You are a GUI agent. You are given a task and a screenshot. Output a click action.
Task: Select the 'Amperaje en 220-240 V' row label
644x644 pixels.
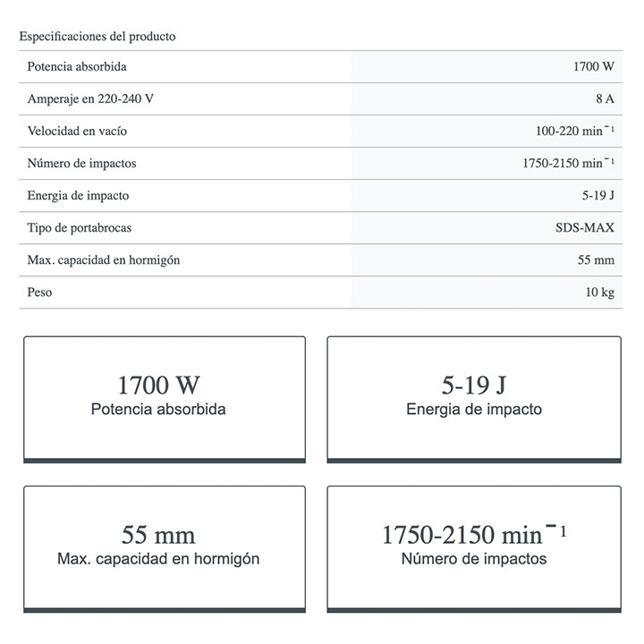(x=90, y=99)
